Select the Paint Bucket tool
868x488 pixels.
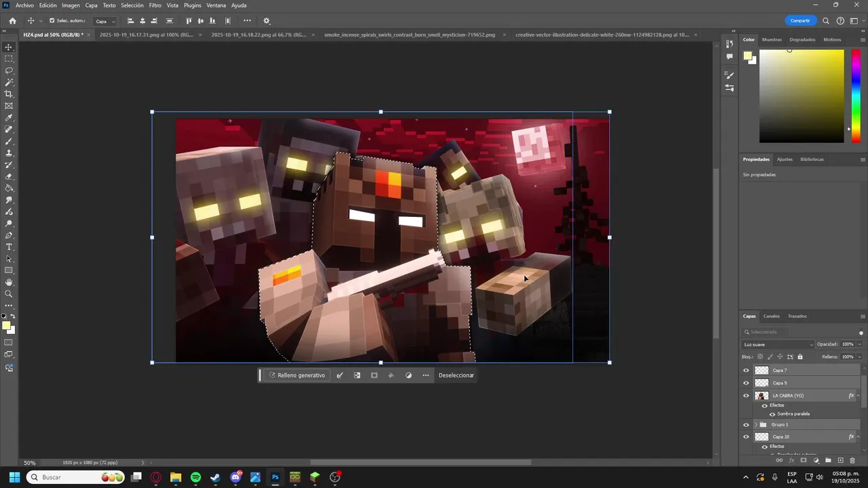[9, 188]
